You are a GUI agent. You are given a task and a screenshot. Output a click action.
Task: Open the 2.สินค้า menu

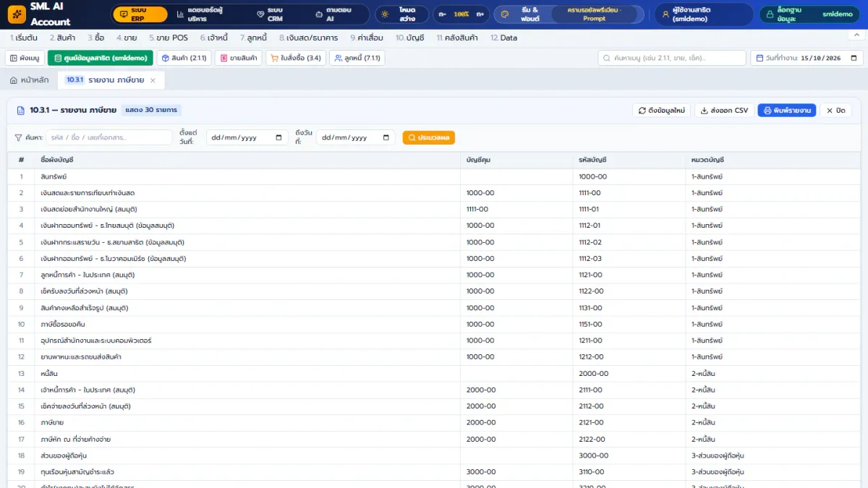pos(63,38)
